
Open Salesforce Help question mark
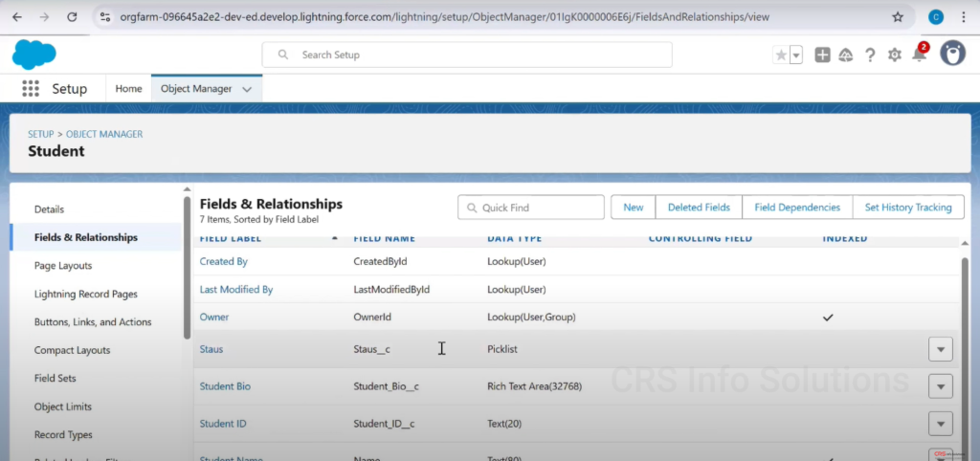[870, 55]
